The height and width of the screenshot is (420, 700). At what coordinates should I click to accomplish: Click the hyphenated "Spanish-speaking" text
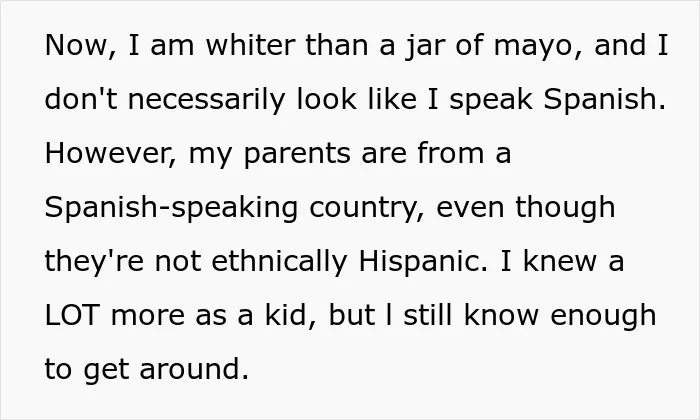[x=171, y=209]
